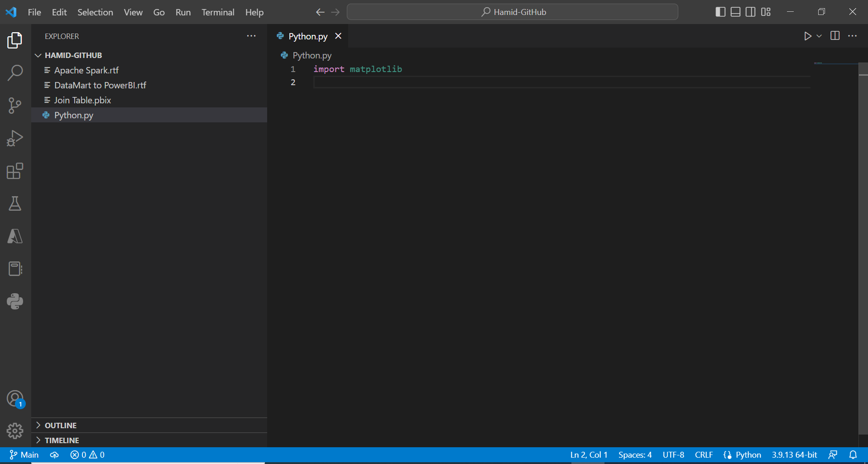The height and width of the screenshot is (464, 868).
Task: Click the editor vertical scrollbar
Action: pos(863,249)
